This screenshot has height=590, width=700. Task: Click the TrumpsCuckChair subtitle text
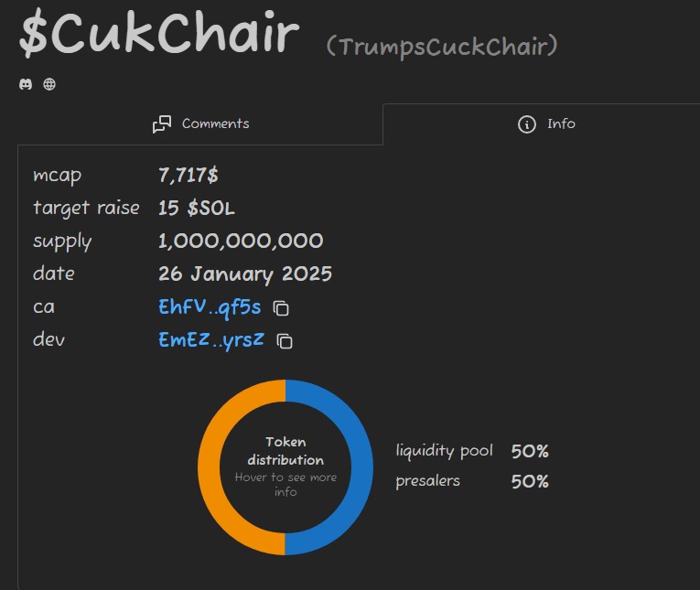[441, 46]
